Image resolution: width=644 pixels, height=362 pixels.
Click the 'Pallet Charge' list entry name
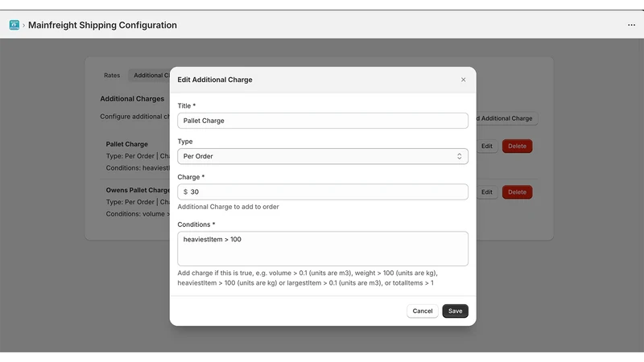pyautogui.click(x=127, y=144)
